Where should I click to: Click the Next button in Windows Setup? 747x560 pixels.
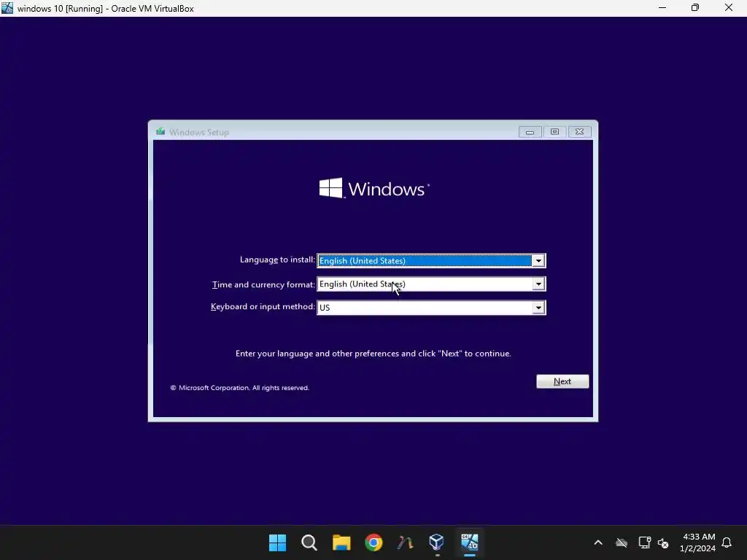(562, 381)
